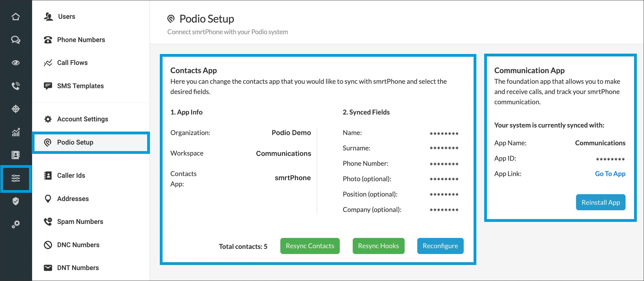The height and width of the screenshot is (281, 644).
Task: Click the shield checkmark icon
Action: 16,201
